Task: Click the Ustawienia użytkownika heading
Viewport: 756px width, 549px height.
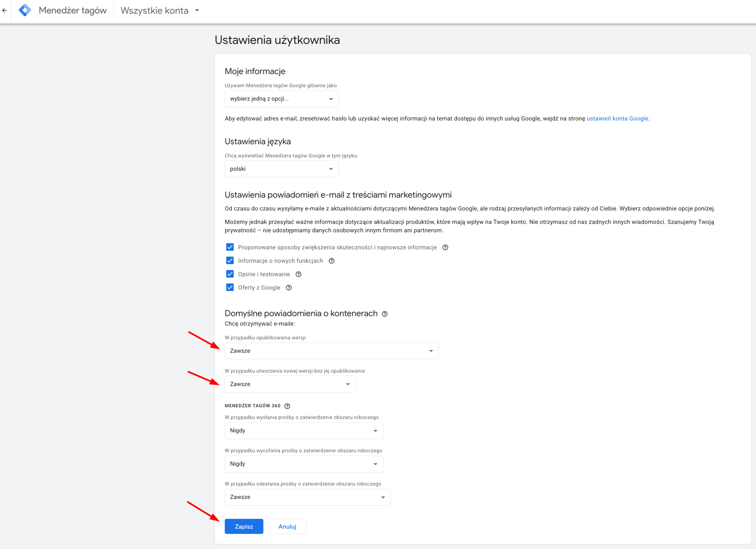Action: pyautogui.click(x=277, y=40)
